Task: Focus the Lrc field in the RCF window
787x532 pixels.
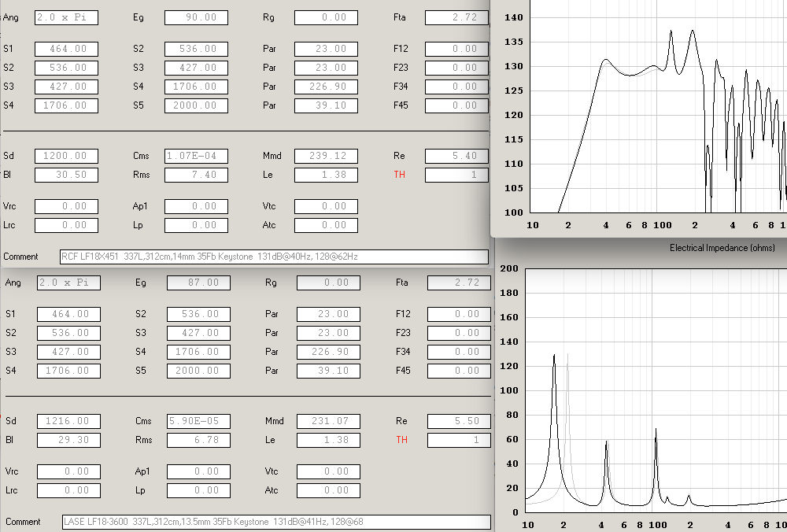Action: pos(66,225)
